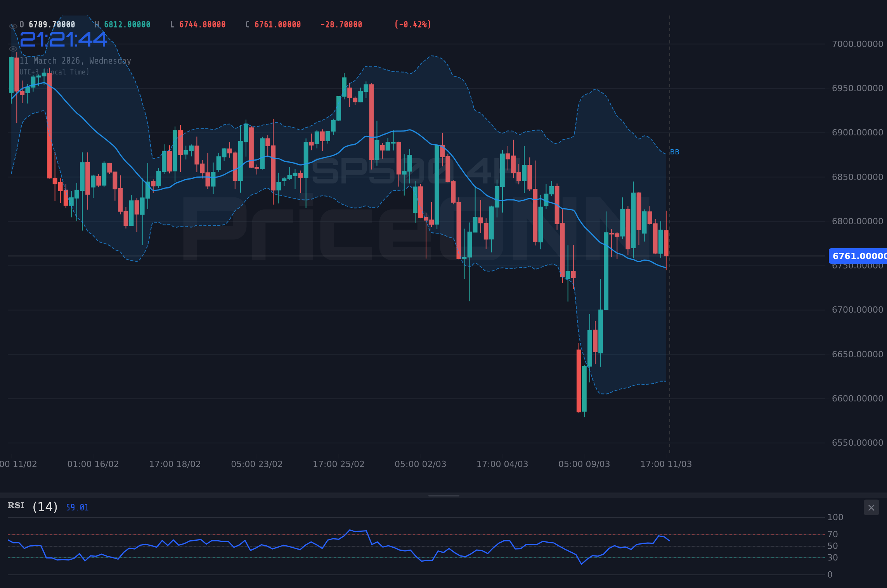
Task: Click the 17:00 25/02 time axis label
Action: 339,464
